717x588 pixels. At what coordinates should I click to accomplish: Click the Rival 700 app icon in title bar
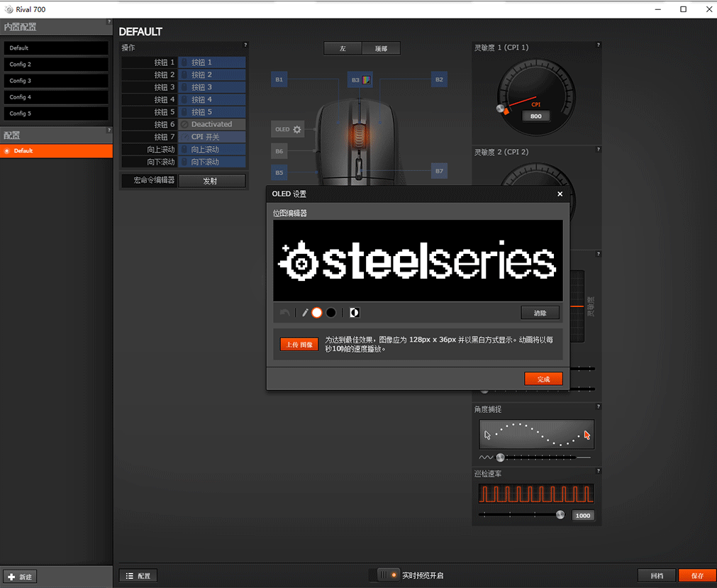[9, 9]
